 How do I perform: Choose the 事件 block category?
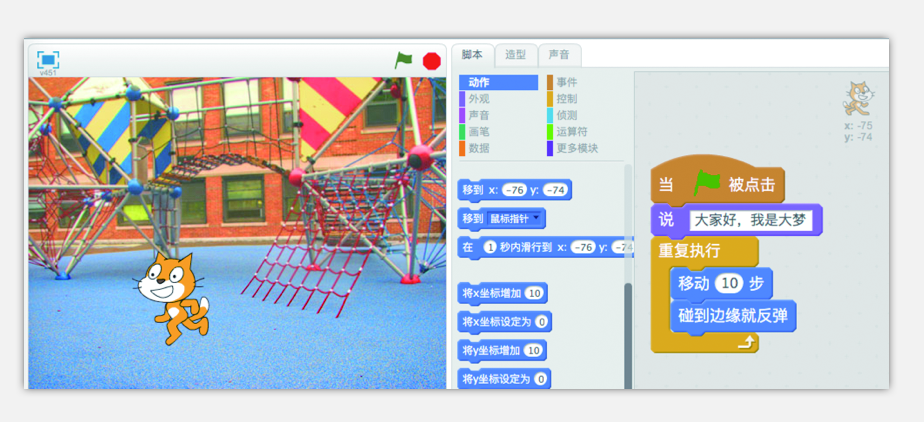pyautogui.click(x=566, y=82)
